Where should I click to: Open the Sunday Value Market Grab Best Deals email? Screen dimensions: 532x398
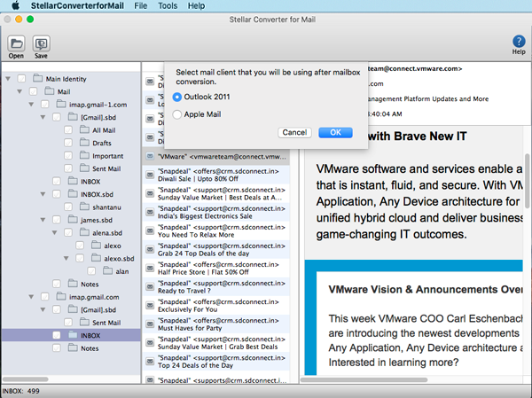pyautogui.click(x=215, y=343)
